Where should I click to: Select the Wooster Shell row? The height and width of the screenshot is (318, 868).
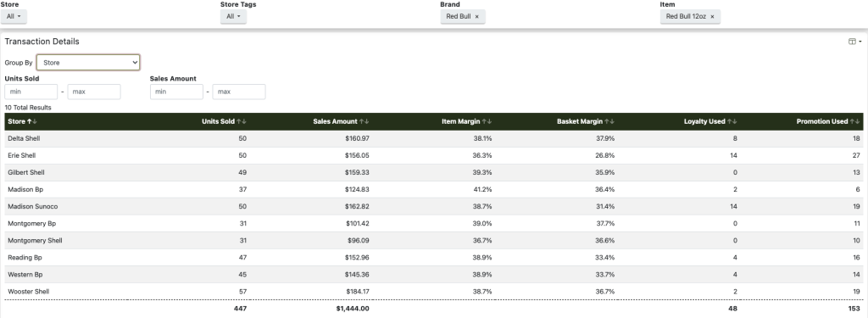[433, 292]
